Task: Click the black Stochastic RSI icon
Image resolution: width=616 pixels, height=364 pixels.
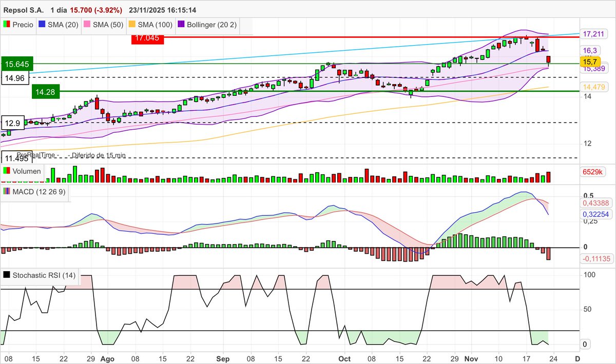Action: click(x=7, y=275)
